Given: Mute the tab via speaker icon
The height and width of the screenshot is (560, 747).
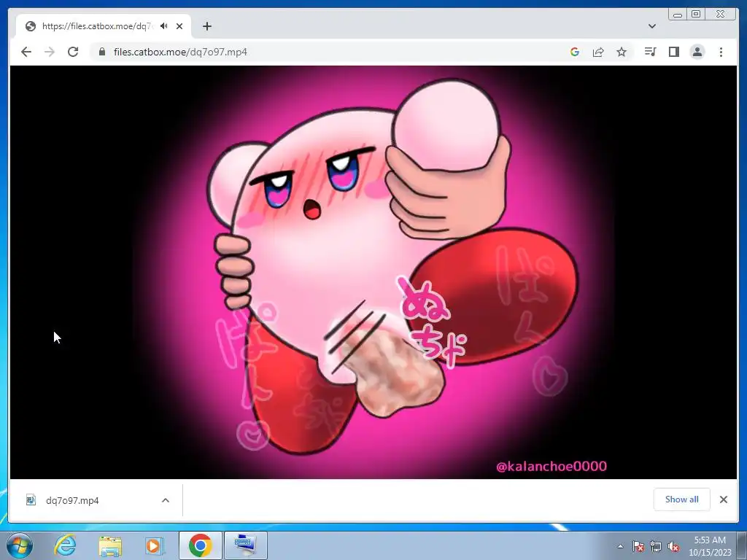Looking at the screenshot, I should point(164,26).
